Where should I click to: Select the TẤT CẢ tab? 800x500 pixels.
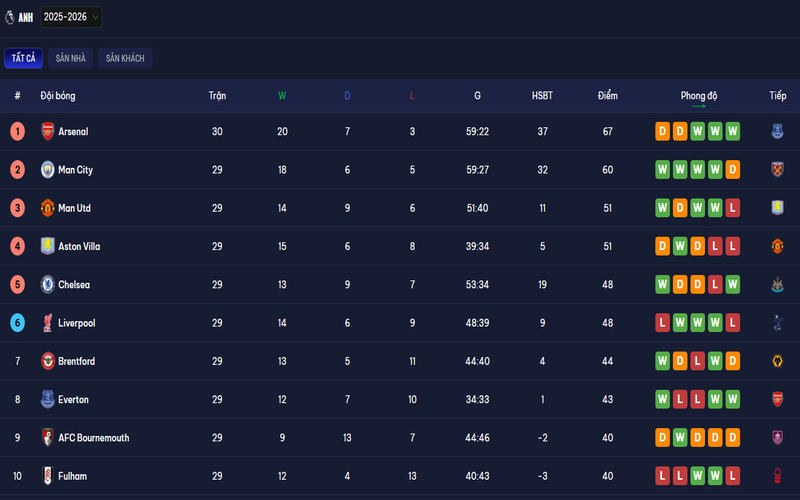tap(23, 58)
